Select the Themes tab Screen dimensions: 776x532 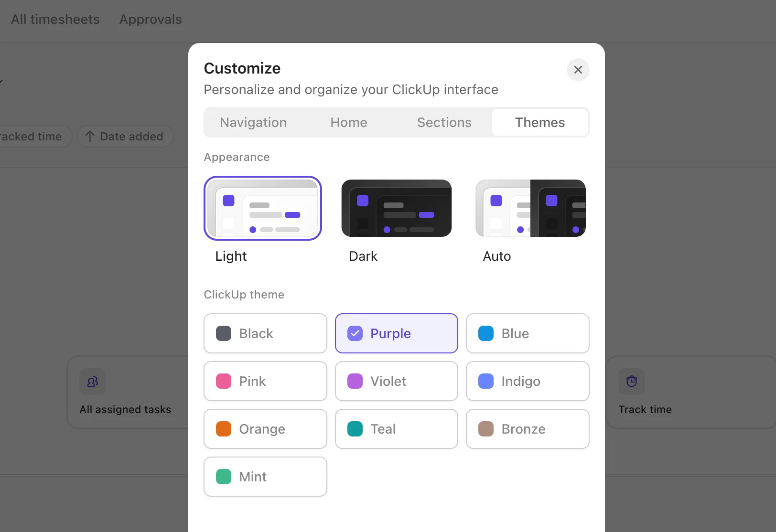coord(540,123)
